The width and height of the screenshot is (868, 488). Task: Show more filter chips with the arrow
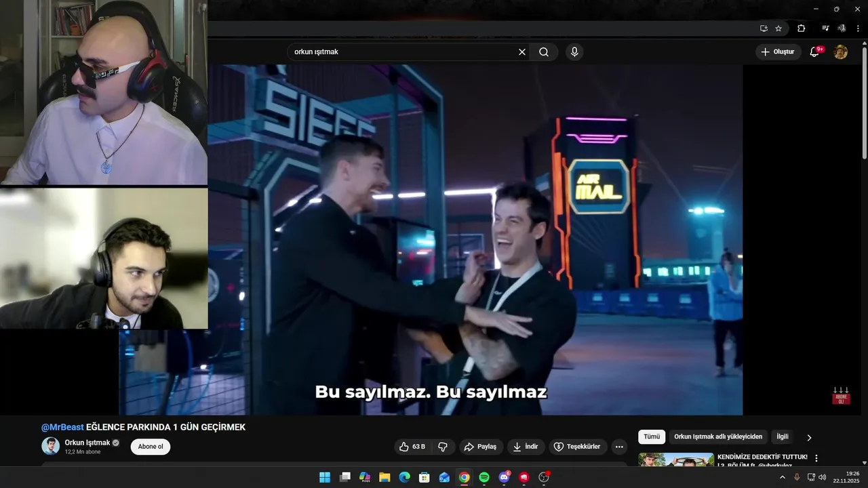click(x=809, y=438)
